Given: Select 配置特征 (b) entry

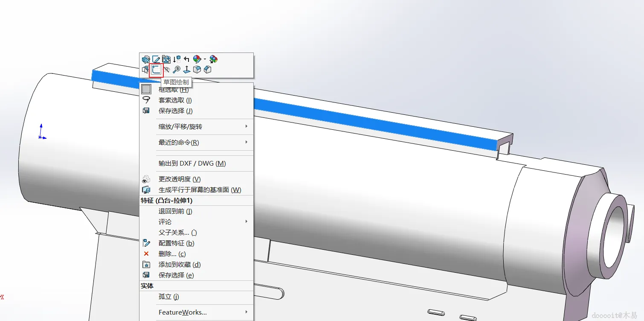Looking at the screenshot, I should point(197,243).
